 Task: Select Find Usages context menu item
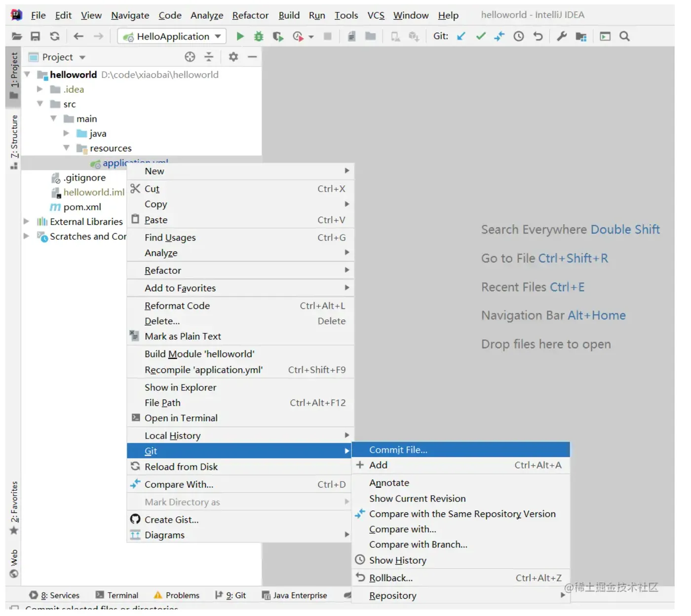coord(240,238)
